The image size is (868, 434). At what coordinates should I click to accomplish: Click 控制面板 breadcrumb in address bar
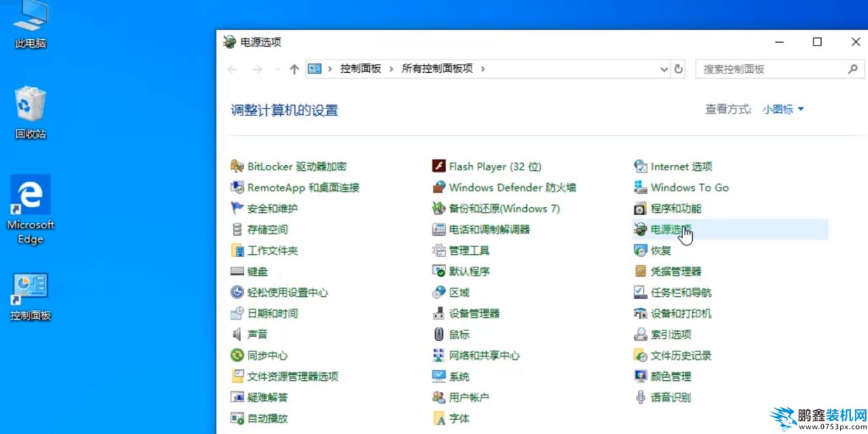coord(361,69)
